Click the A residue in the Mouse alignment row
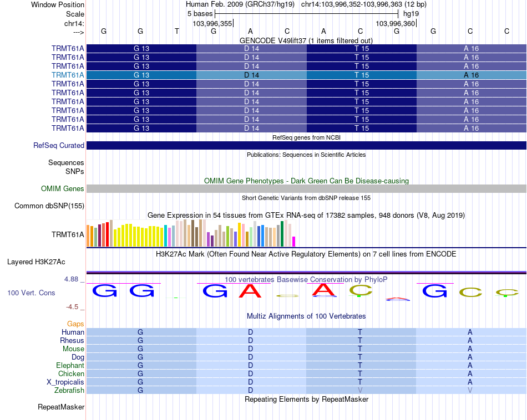This screenshot has width=527, height=420. coord(470,349)
